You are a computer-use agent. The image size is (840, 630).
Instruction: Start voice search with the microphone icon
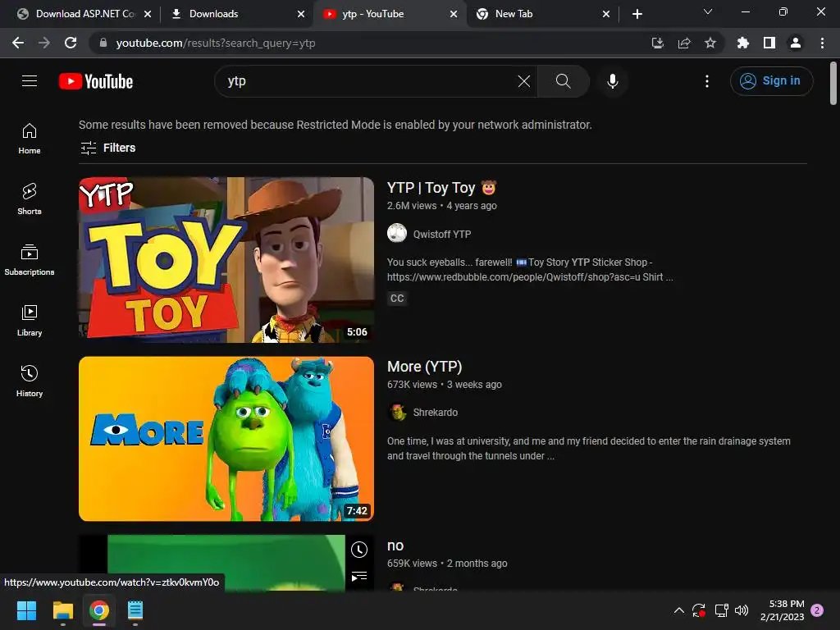(x=612, y=81)
